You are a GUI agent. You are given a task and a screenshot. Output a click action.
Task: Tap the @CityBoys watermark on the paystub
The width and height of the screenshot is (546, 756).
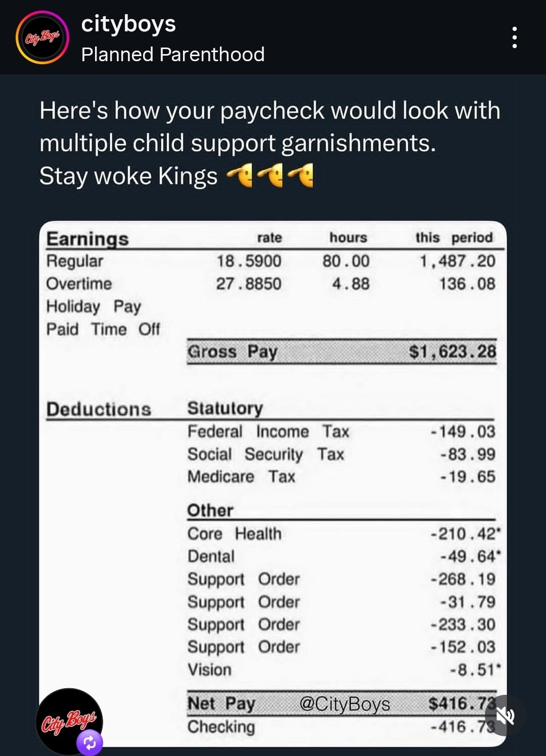pyautogui.click(x=345, y=704)
